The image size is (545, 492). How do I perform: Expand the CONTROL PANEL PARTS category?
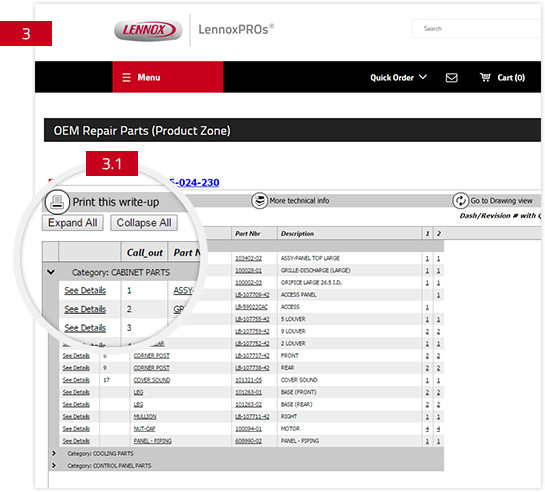pyautogui.click(x=54, y=465)
